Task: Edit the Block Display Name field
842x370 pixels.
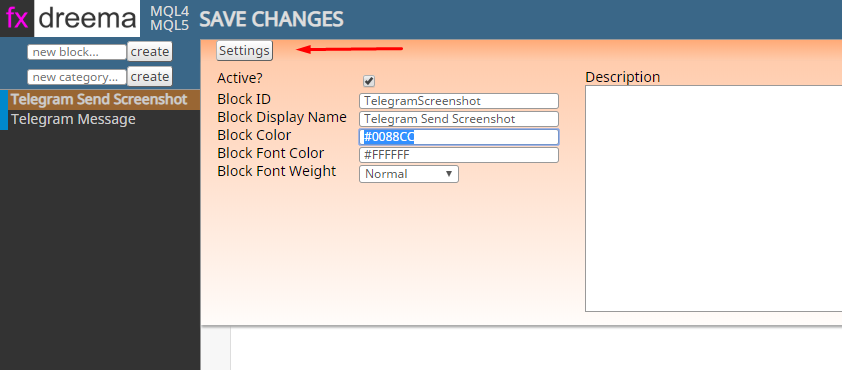Action: pyautogui.click(x=459, y=119)
